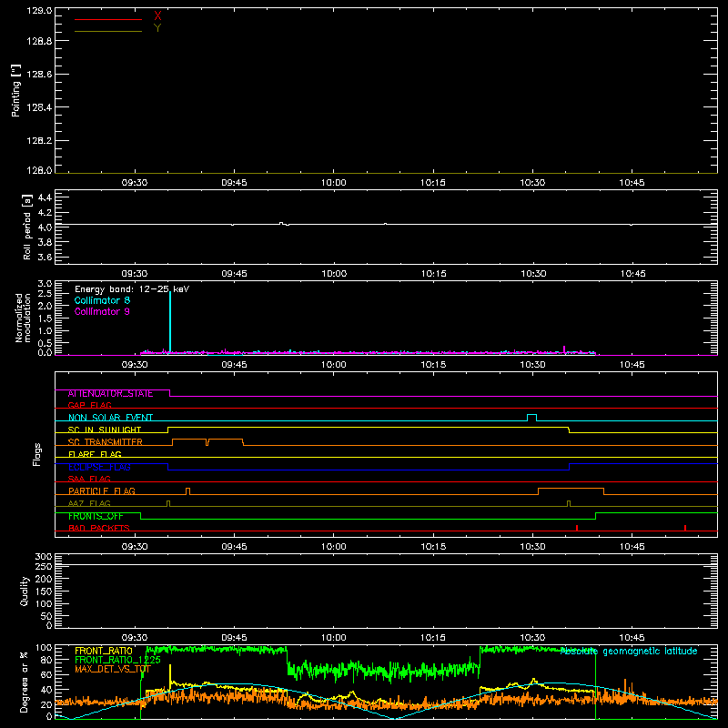The height and width of the screenshot is (728, 728).
Task: Click the 09:45 time label under Flags plot
Action: [x=234, y=547]
